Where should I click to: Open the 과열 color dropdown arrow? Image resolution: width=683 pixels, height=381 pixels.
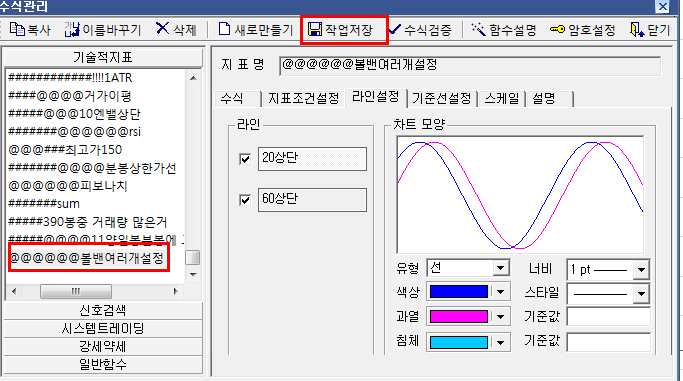tap(500, 317)
